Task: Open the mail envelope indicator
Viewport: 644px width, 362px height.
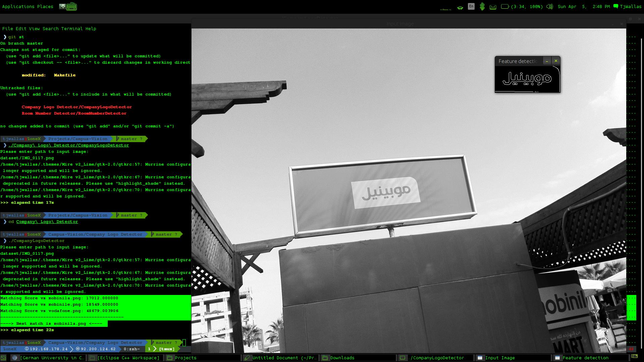Action: (493, 7)
